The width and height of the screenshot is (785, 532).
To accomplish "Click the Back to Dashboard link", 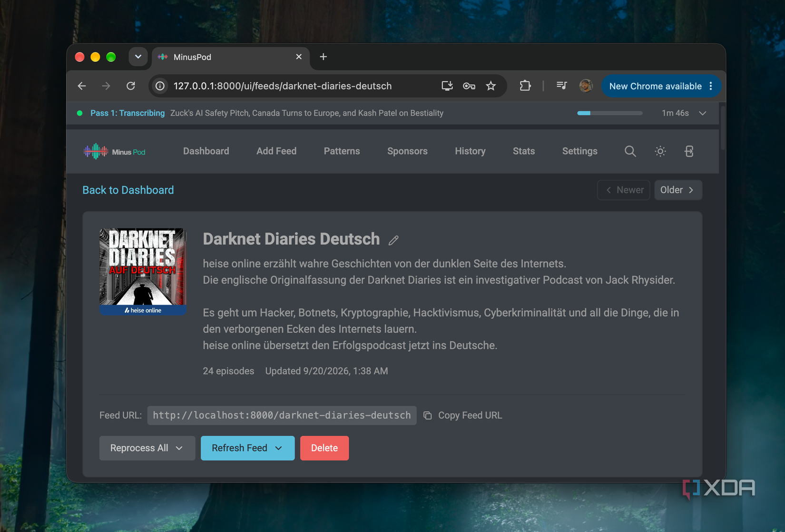I will 128,190.
